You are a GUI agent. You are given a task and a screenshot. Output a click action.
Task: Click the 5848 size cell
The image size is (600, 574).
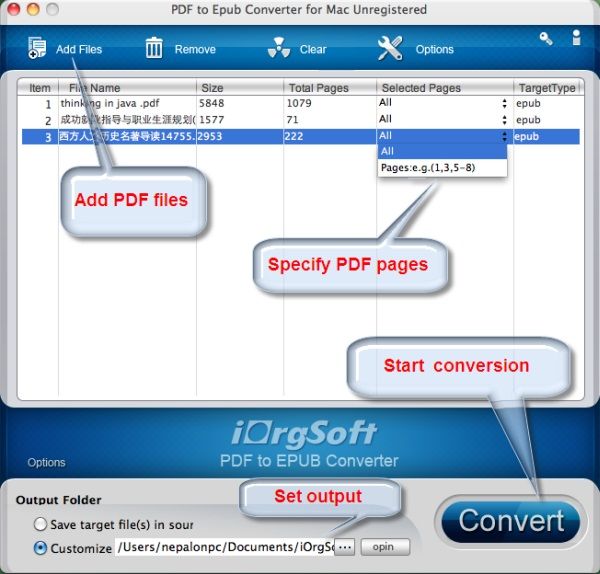pos(212,103)
